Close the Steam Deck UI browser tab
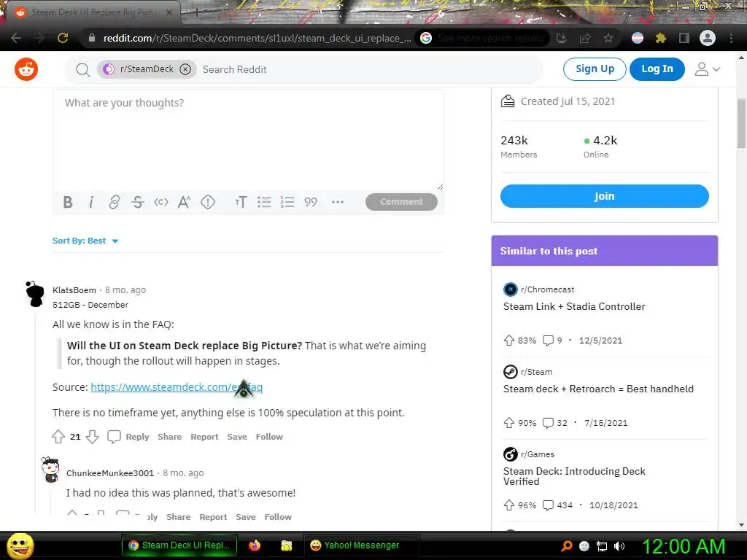The height and width of the screenshot is (560, 747). pyautogui.click(x=169, y=12)
